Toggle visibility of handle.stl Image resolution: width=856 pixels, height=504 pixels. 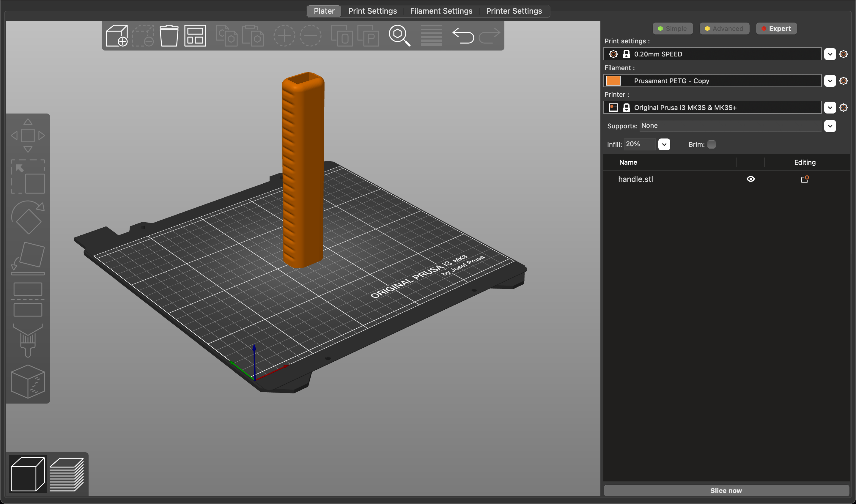(x=751, y=179)
